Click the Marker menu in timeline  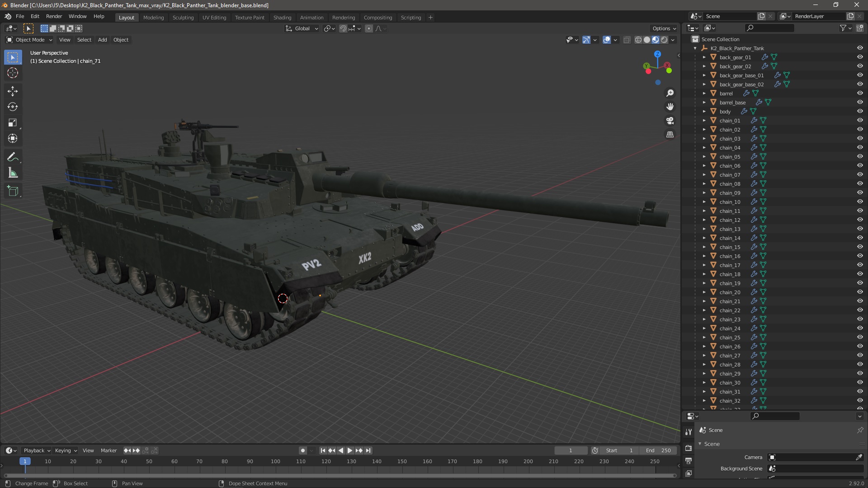tap(108, 450)
